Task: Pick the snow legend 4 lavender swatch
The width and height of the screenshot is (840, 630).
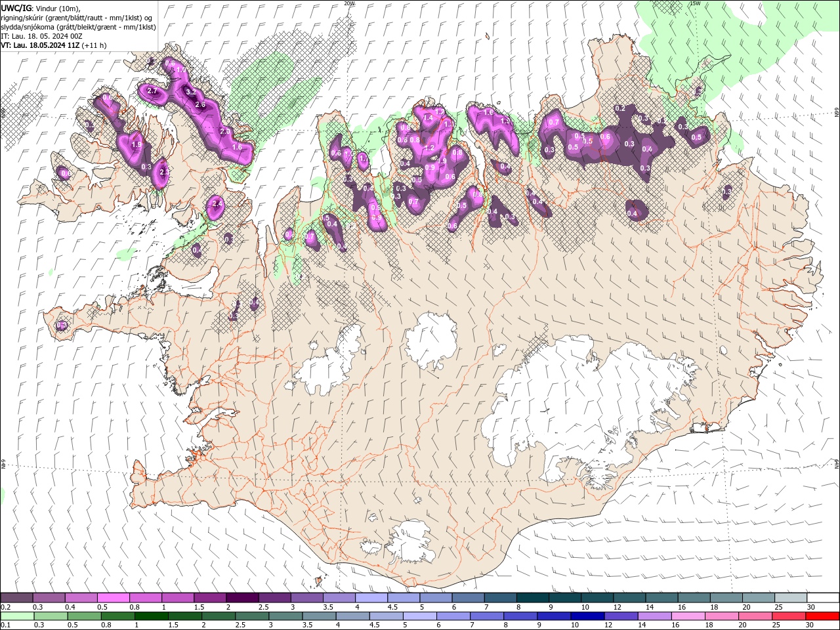Action: pos(370,598)
